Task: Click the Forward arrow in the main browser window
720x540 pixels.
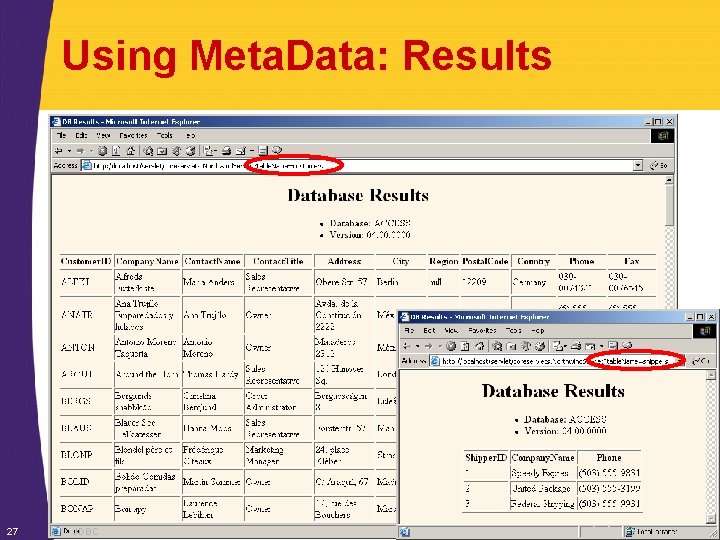Action: click(x=80, y=151)
